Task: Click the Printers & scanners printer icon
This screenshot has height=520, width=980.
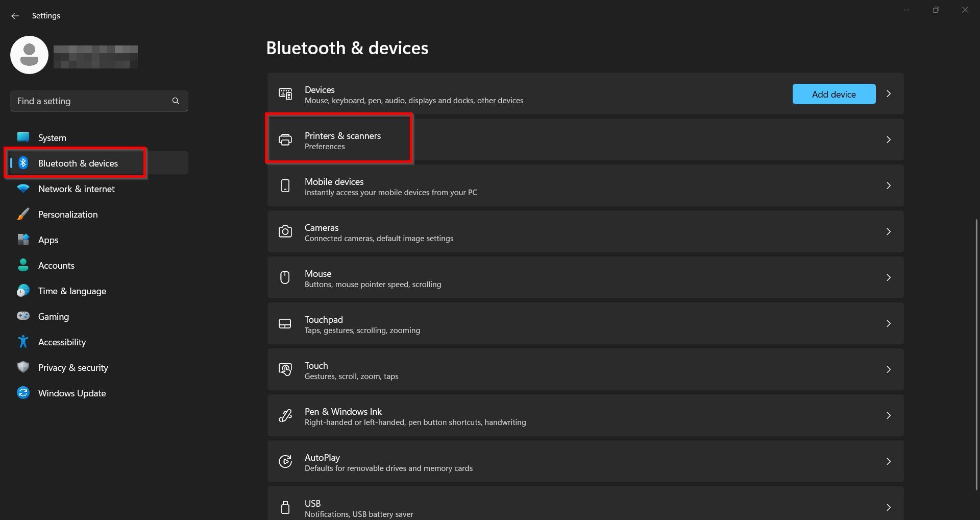Action: click(285, 139)
